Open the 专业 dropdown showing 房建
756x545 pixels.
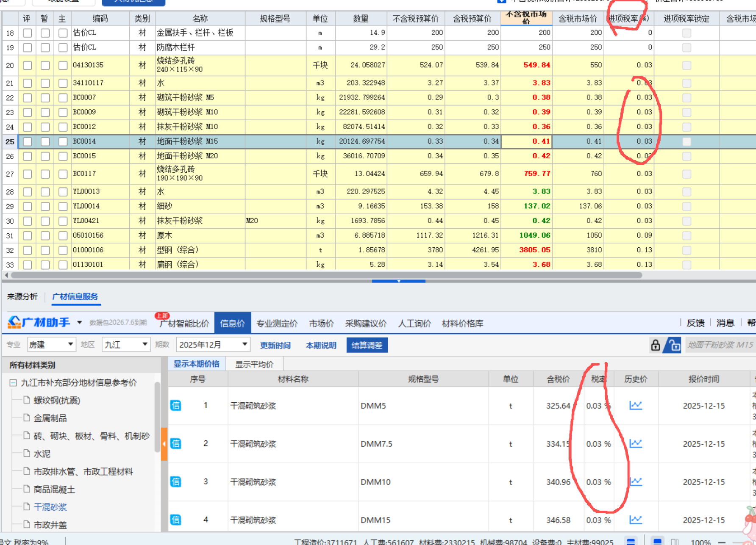tap(51, 345)
